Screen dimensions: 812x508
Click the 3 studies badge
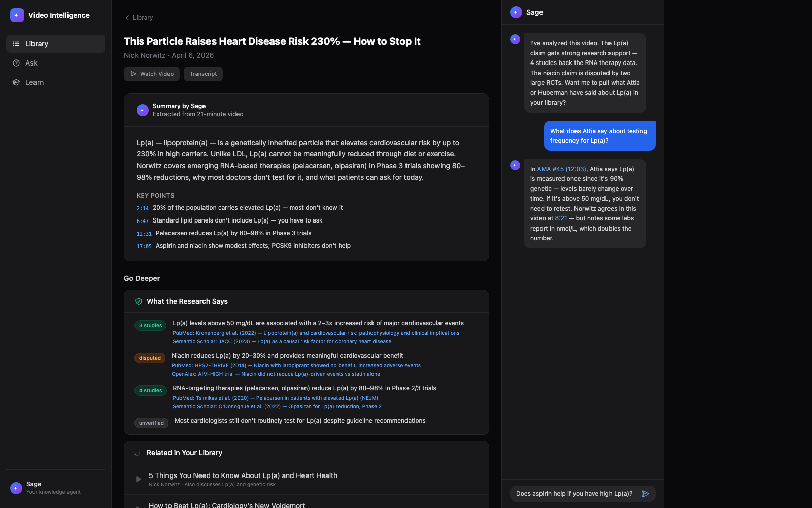coord(151,326)
